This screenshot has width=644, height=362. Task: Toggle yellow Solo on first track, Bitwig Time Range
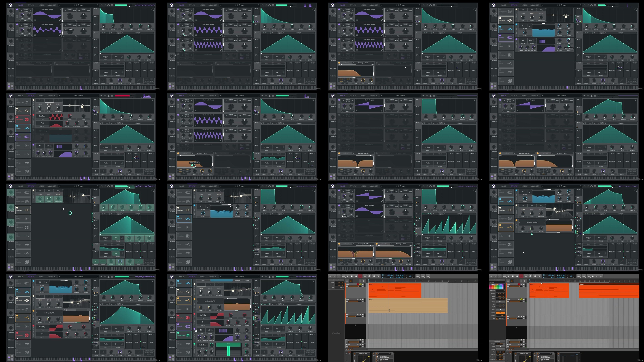[360, 284]
